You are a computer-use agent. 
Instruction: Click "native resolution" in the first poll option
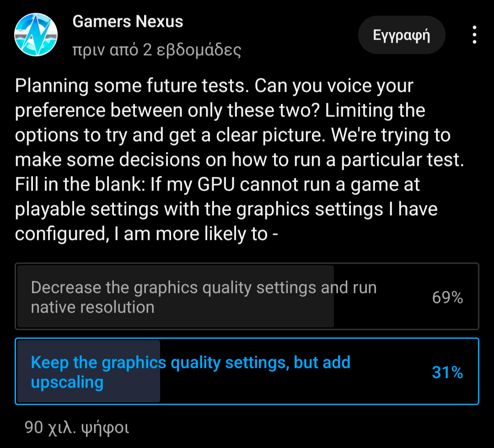pyautogui.click(x=92, y=307)
